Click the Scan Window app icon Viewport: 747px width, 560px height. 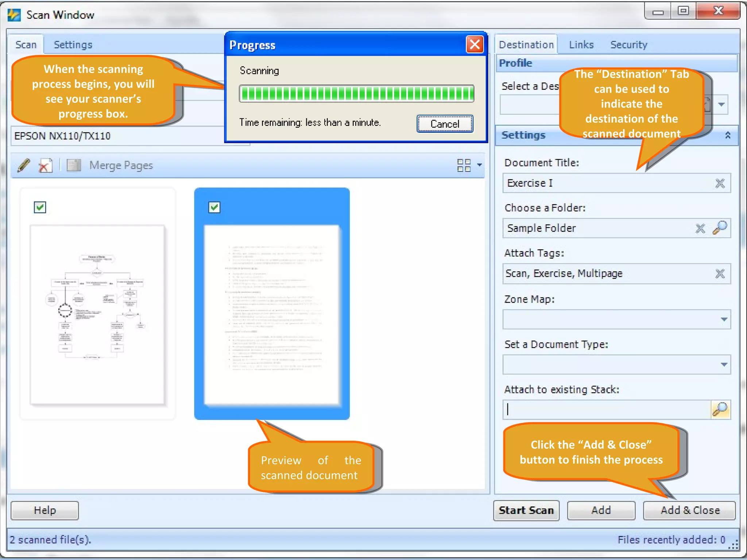coord(14,15)
